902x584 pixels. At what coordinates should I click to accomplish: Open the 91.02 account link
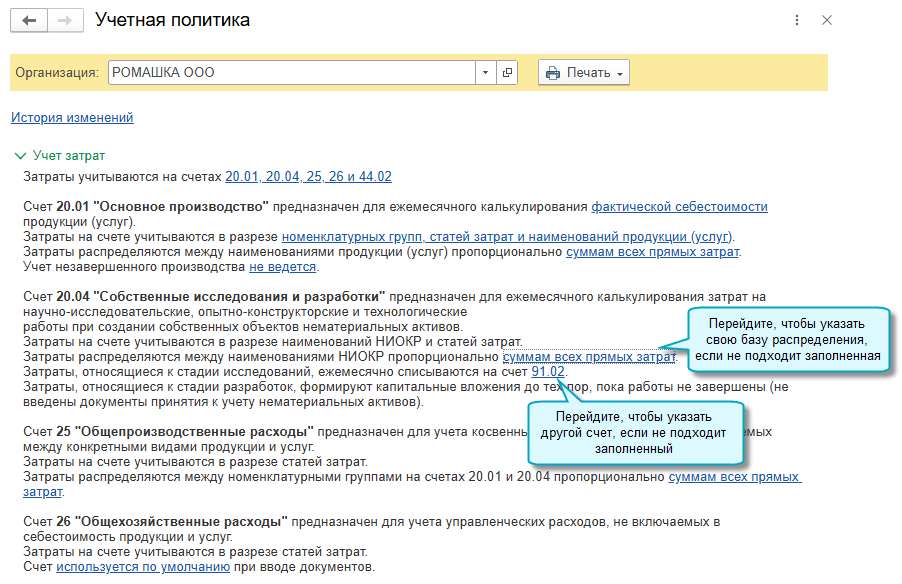(548, 372)
